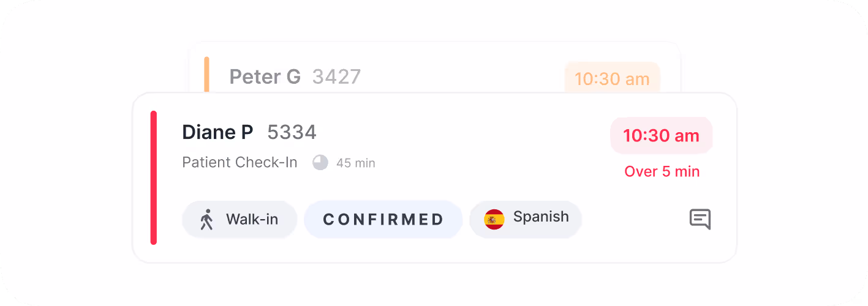This screenshot has height=306, width=868.
Task: Click the red 10:30 am time badge
Action: pyautogui.click(x=661, y=135)
